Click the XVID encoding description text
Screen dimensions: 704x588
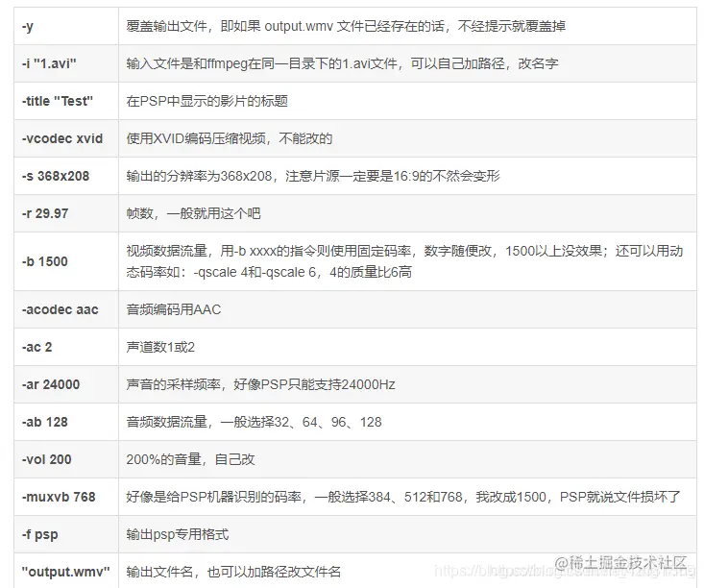[x=229, y=138]
